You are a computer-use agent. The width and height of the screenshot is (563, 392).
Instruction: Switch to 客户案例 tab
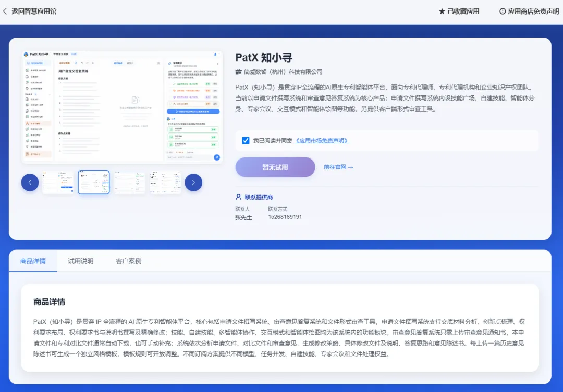click(129, 261)
